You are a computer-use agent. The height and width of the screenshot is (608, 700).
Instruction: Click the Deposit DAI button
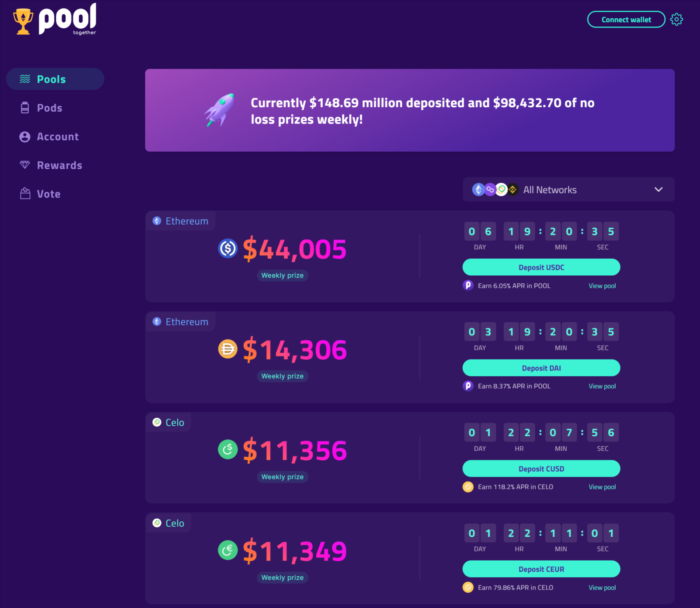[541, 368]
